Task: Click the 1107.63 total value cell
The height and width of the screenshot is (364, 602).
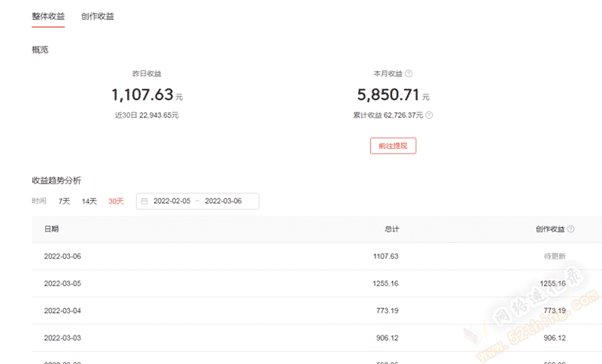Action: [x=386, y=256]
